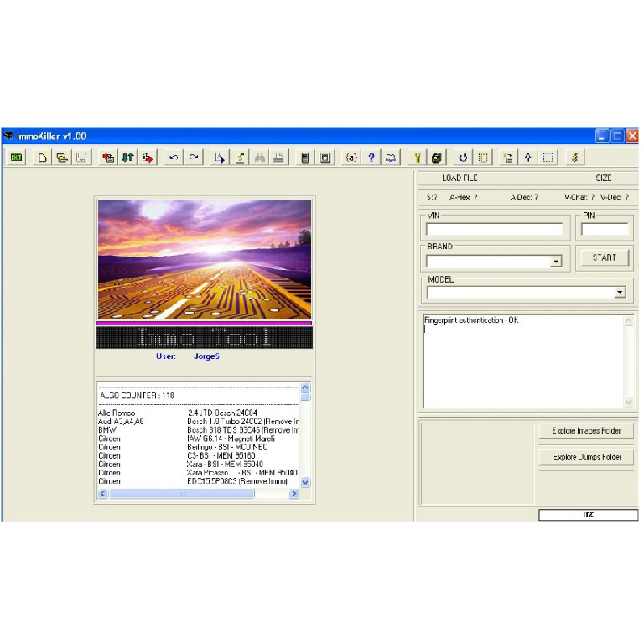Click the binoculars find icon
Screen dimensions: 644x644
click(x=259, y=158)
